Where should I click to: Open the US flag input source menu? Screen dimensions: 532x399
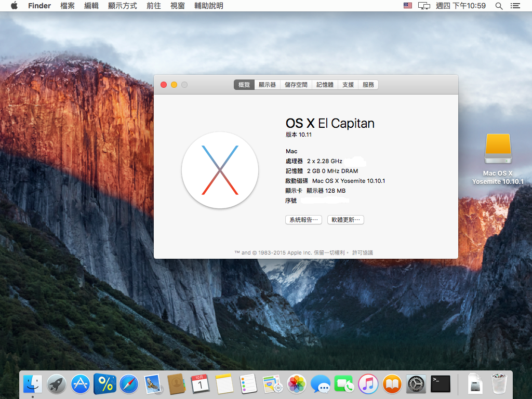[x=408, y=5]
